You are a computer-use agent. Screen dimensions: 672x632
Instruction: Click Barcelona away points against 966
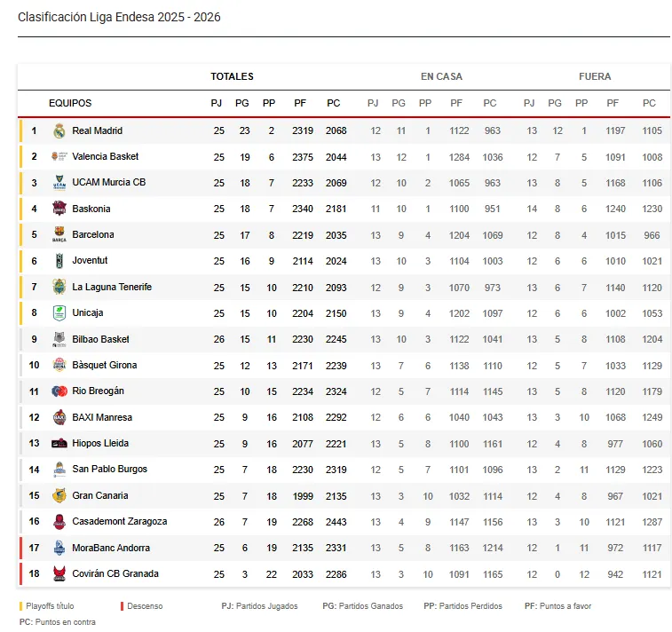[x=652, y=235]
